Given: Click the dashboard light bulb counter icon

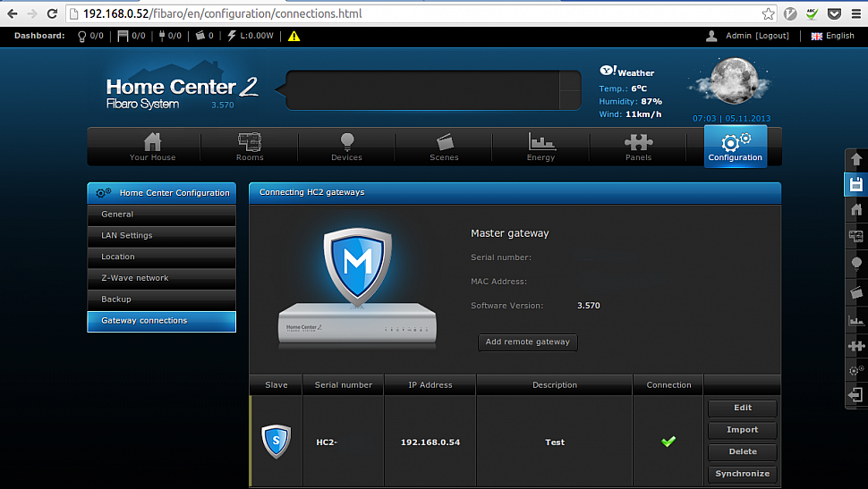Looking at the screenshot, I should coord(82,37).
